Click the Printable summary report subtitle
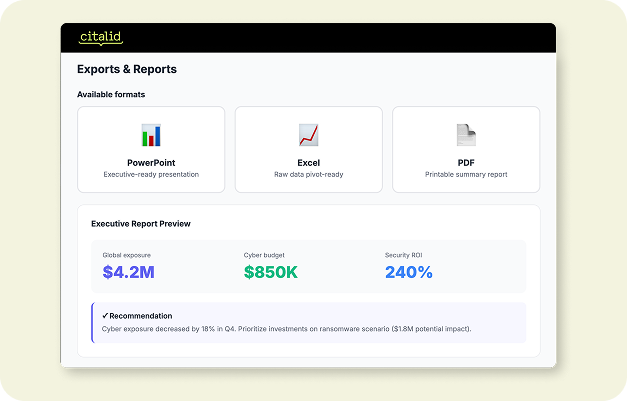 [x=466, y=174]
